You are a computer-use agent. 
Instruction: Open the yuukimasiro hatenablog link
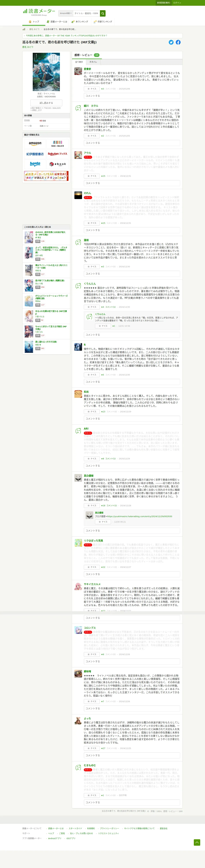[140, 516]
